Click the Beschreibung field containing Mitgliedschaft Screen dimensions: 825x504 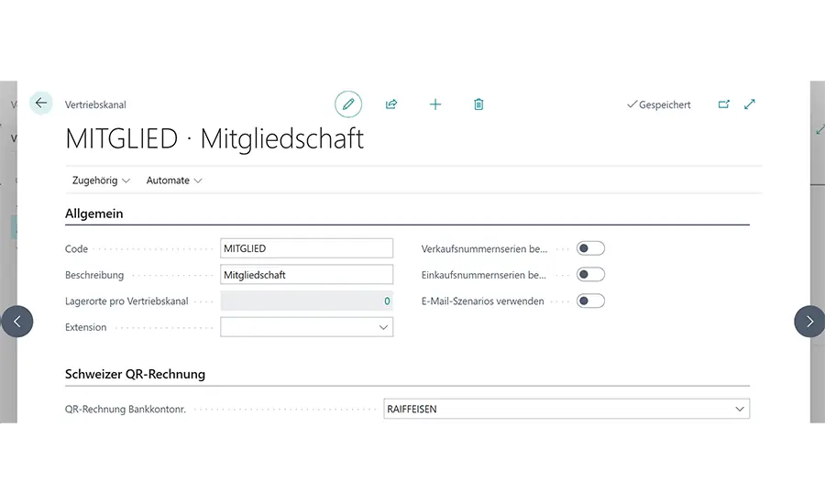(307, 275)
